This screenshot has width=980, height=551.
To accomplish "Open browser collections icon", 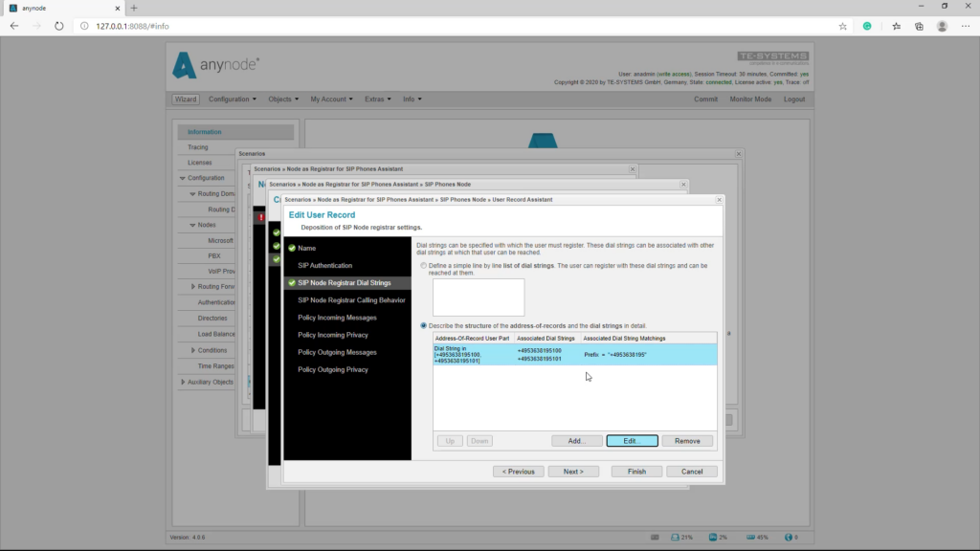I will pyautogui.click(x=919, y=26).
